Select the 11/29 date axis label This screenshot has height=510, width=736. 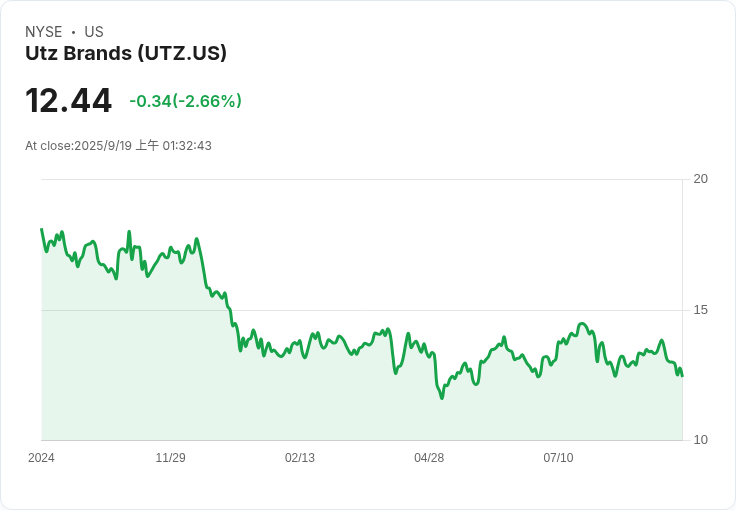point(170,458)
